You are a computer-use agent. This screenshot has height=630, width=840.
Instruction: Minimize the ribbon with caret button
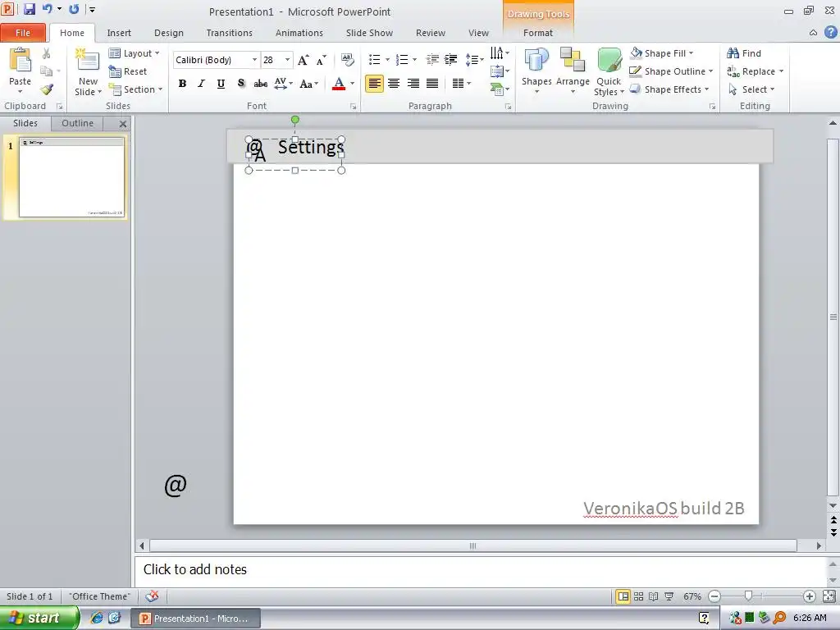[x=813, y=33]
